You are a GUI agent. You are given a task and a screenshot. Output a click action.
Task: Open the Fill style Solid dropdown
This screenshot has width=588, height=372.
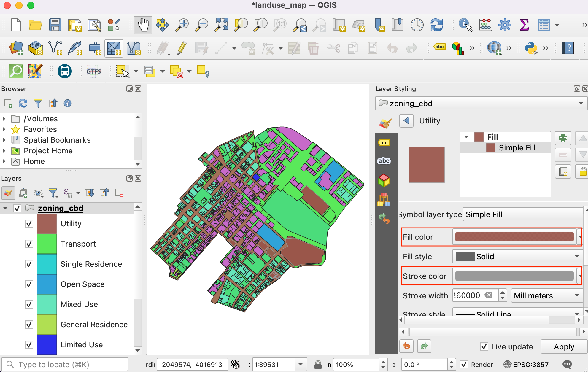tap(517, 256)
